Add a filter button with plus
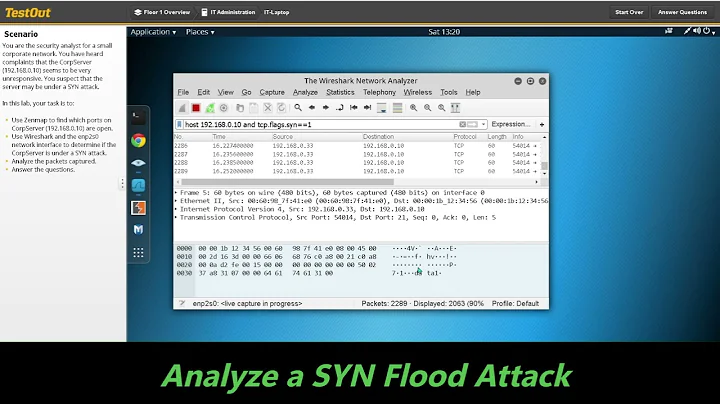The height and width of the screenshot is (404, 720). click(x=542, y=124)
